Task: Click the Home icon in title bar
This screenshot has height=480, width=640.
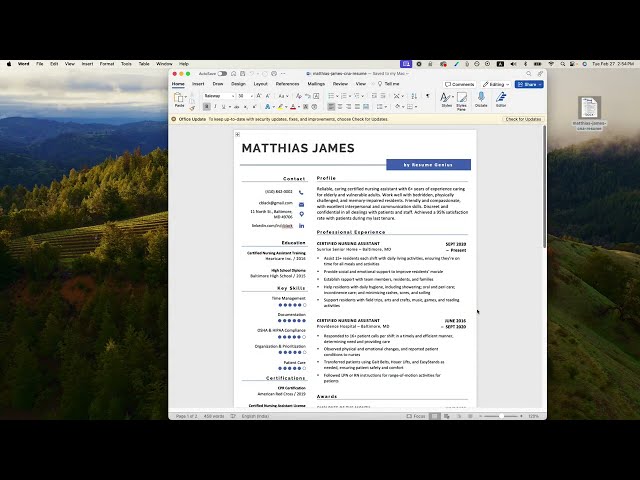Action: coord(233,73)
